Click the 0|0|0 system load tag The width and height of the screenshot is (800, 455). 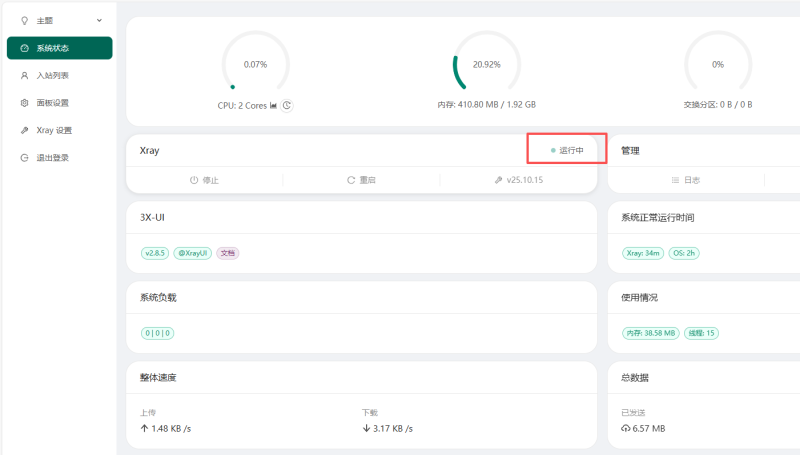pyautogui.click(x=157, y=333)
